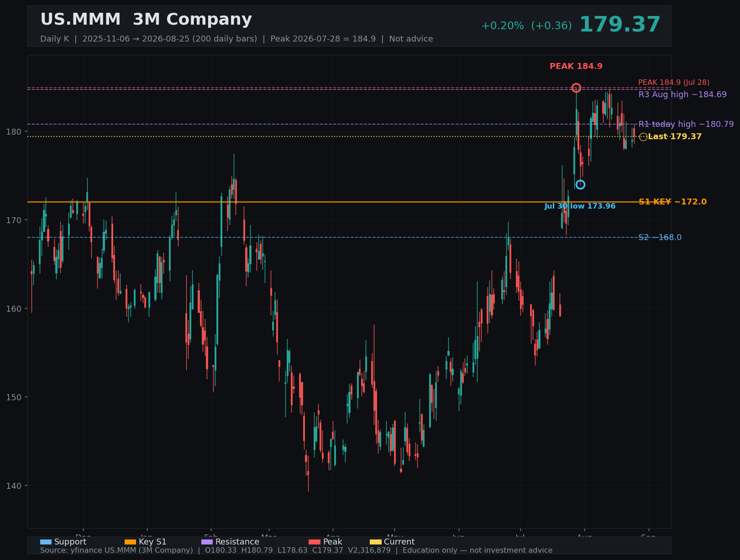Click the 'Resistance' legend label
The width and height of the screenshot is (740, 560).
(237, 542)
